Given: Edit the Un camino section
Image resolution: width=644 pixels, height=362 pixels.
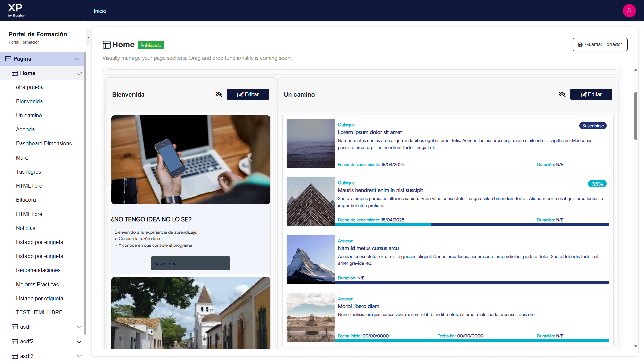Looking at the screenshot, I should [591, 95].
